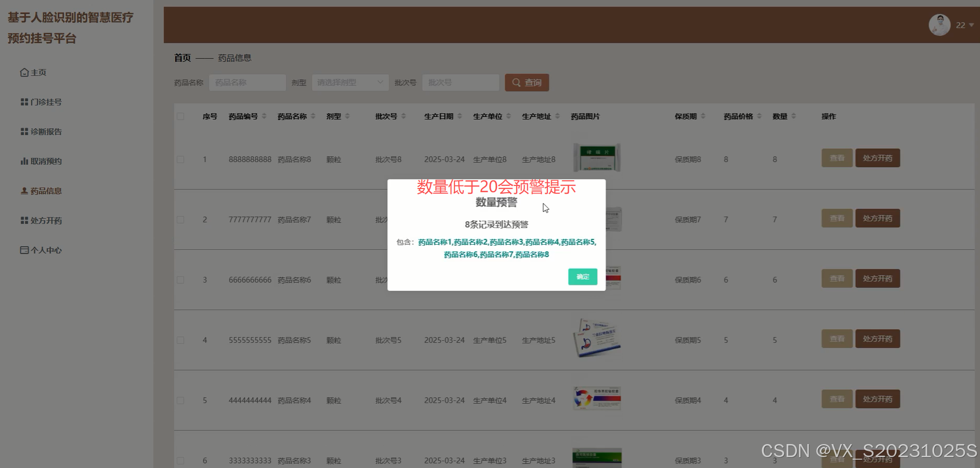Screen dimensions: 980x468
Task: Click 查看 button for 药品名称8
Action: (837, 158)
